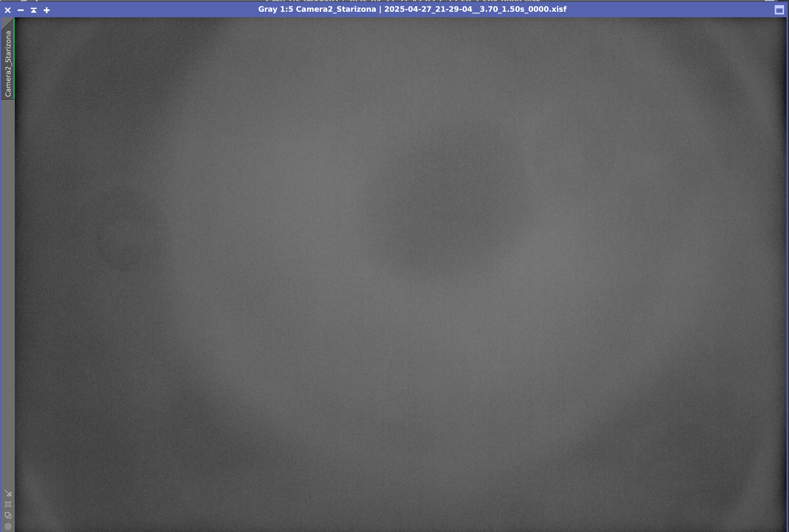This screenshot has height=532, width=789.
Task: Click the square-with-corners zoom-to-fit icon
Action: click(8, 504)
